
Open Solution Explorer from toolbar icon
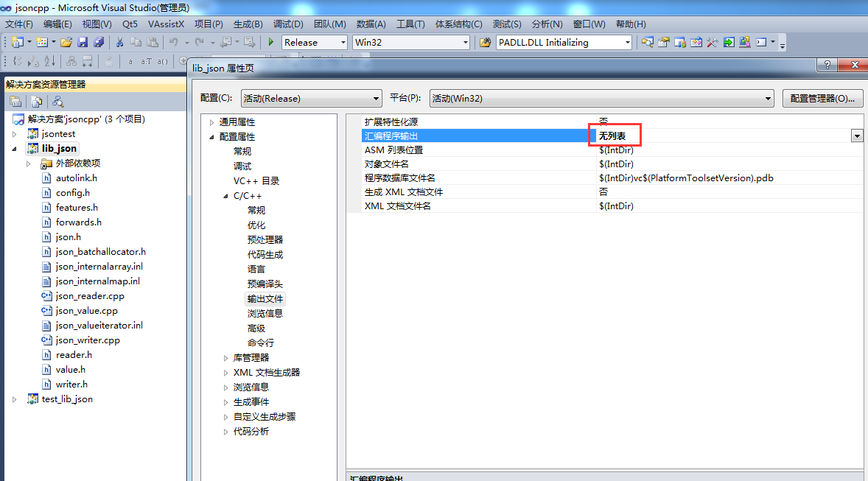point(647,42)
